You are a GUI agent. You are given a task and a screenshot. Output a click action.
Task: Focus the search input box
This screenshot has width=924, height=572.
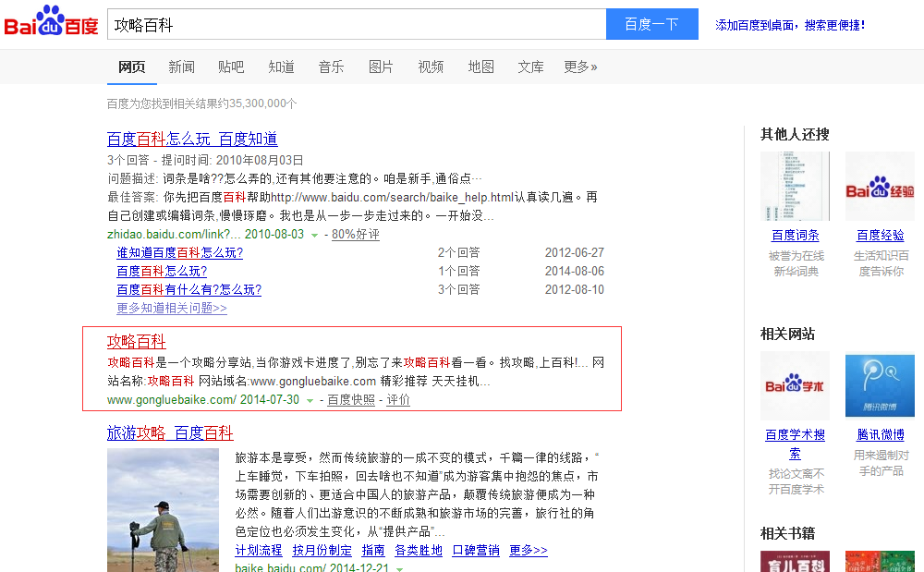pyautogui.click(x=356, y=24)
